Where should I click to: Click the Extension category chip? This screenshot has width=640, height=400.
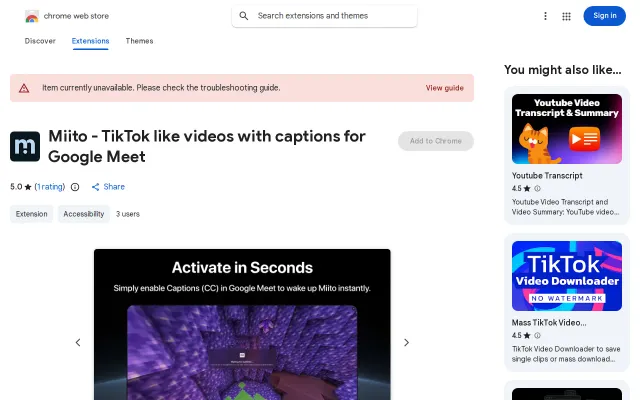coord(31,214)
